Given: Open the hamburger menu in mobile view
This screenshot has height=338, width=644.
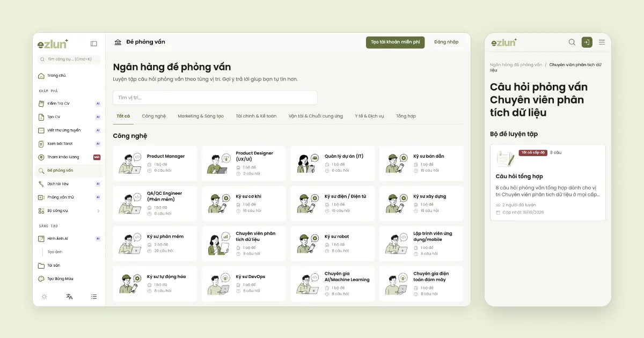Looking at the screenshot, I should (x=602, y=42).
